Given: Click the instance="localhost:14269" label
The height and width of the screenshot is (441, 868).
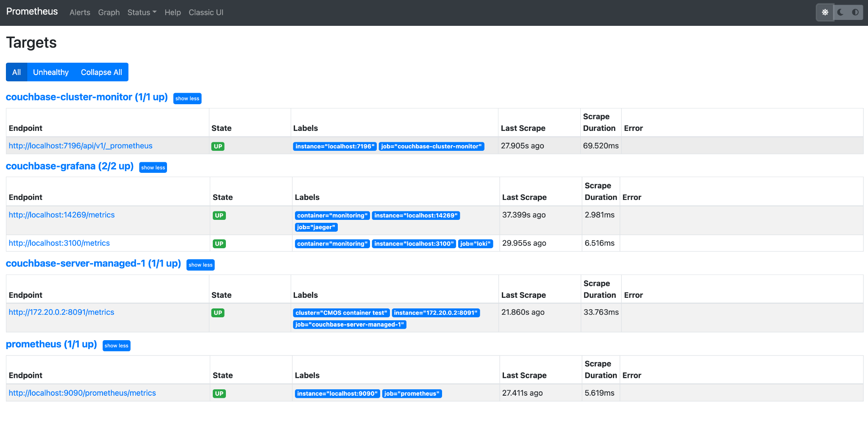Looking at the screenshot, I should click(416, 216).
